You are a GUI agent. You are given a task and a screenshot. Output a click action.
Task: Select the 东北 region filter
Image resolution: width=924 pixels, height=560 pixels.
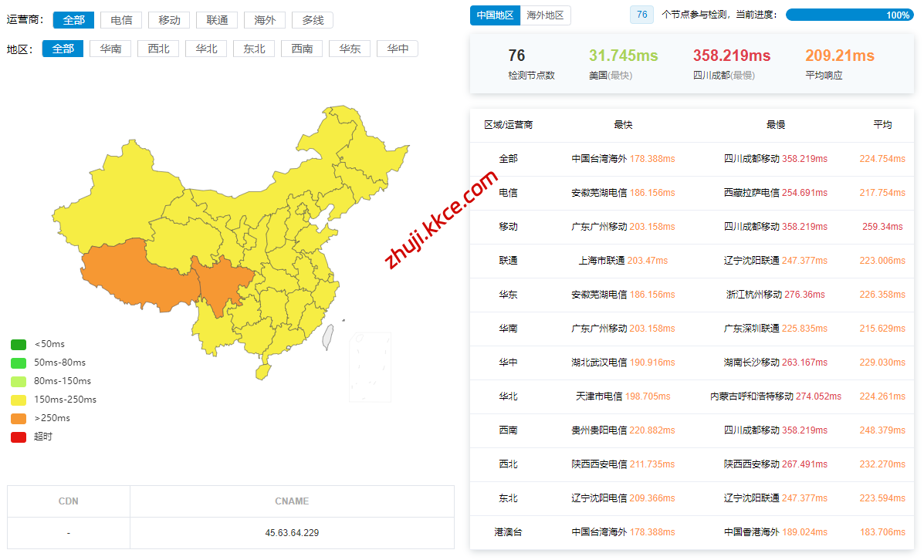pyautogui.click(x=254, y=49)
